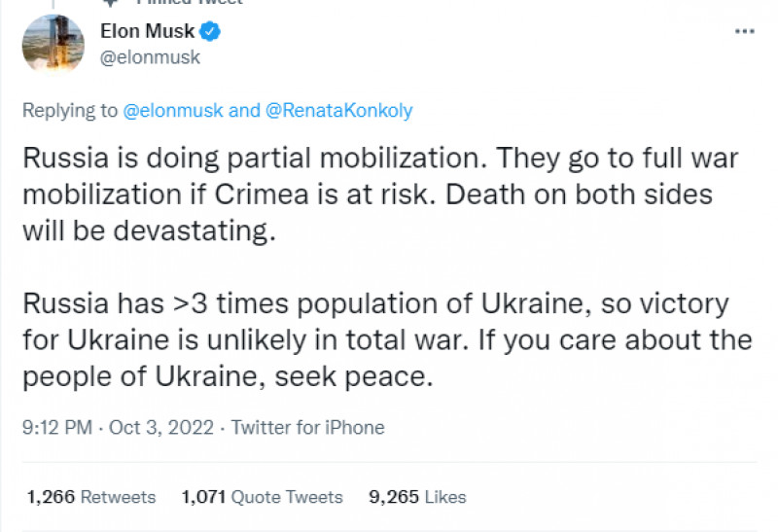Viewport: 778px width, 532px height.
Task: Click the blue @elonmusk mention in Replying to
Action: point(173,110)
